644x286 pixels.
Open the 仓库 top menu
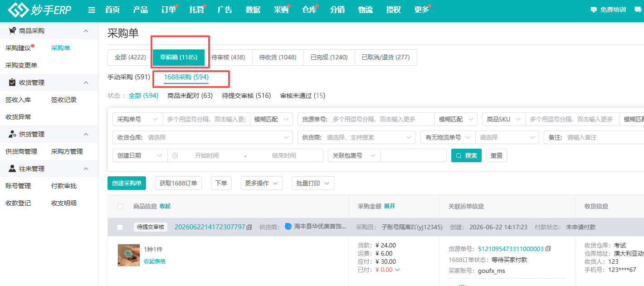pyautogui.click(x=309, y=10)
